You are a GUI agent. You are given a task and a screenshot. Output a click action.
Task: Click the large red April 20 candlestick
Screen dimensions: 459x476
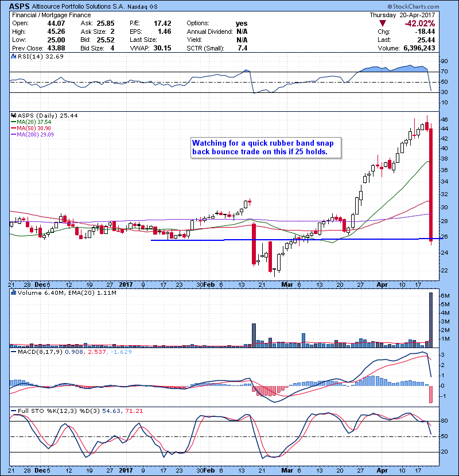pos(431,185)
